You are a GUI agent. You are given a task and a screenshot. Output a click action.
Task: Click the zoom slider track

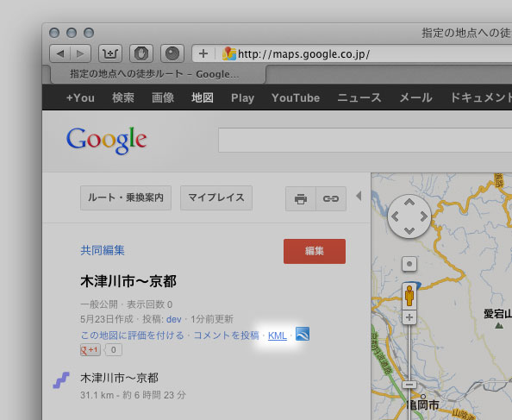[x=409, y=352]
